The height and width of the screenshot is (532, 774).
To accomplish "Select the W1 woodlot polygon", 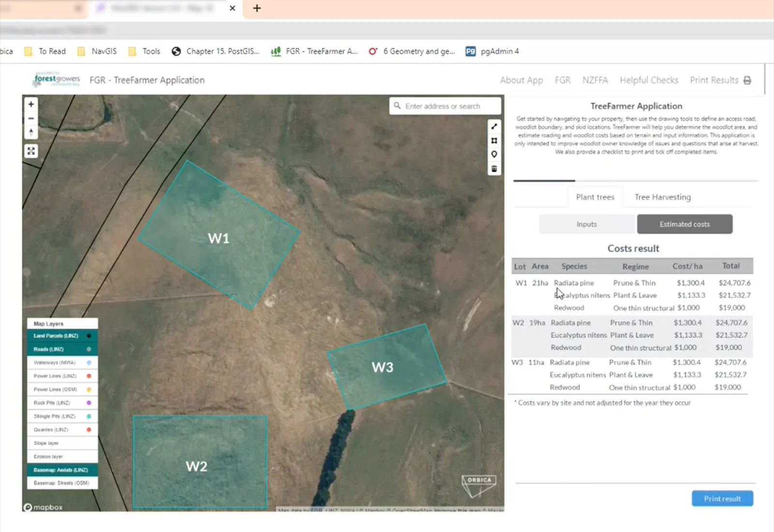I will tap(219, 235).
